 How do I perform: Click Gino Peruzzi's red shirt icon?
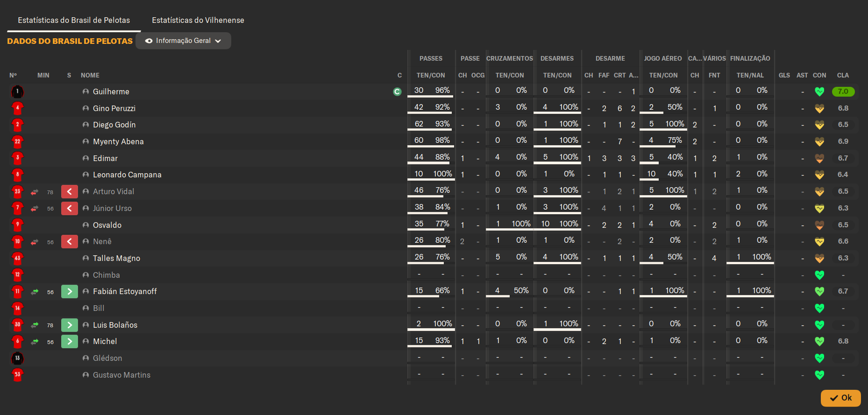point(17,108)
